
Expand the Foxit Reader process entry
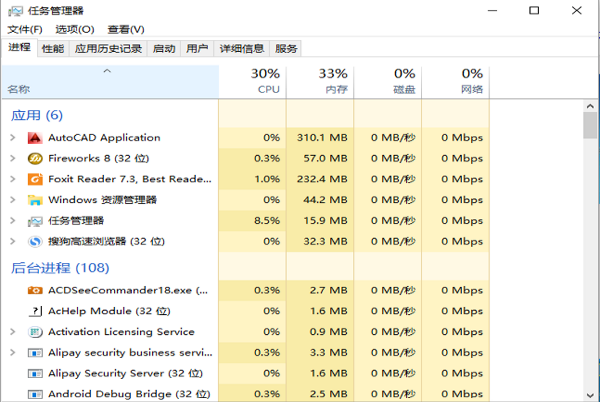[12, 179]
